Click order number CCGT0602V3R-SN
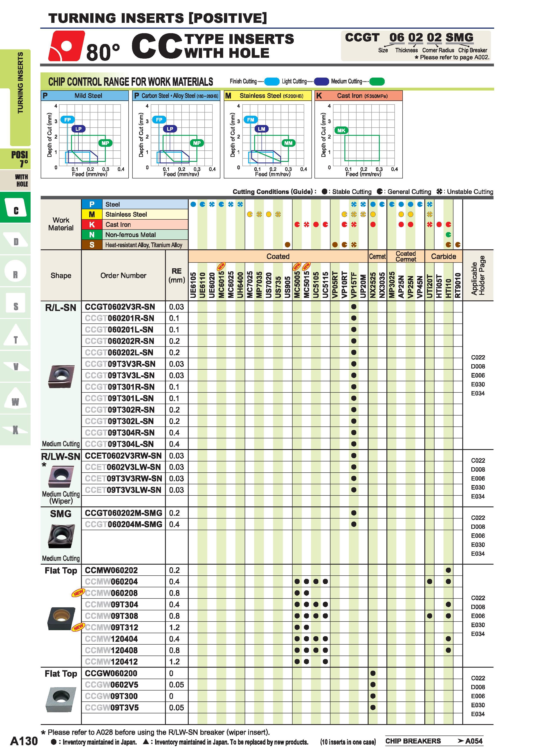This screenshot has width=534, height=756. (120, 307)
